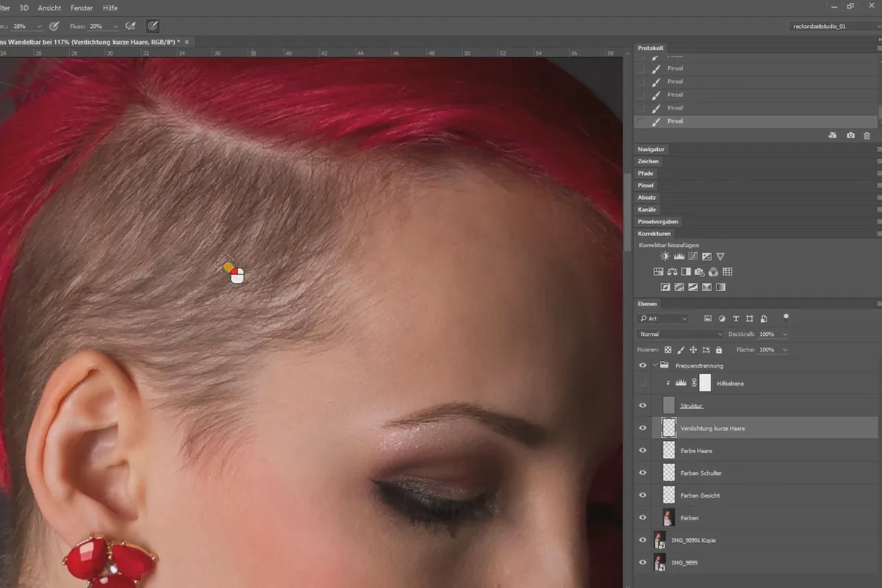Image resolution: width=882 pixels, height=588 pixels.
Task: Add a Photo Filter adjustment (camera icon)
Action: coord(700,272)
